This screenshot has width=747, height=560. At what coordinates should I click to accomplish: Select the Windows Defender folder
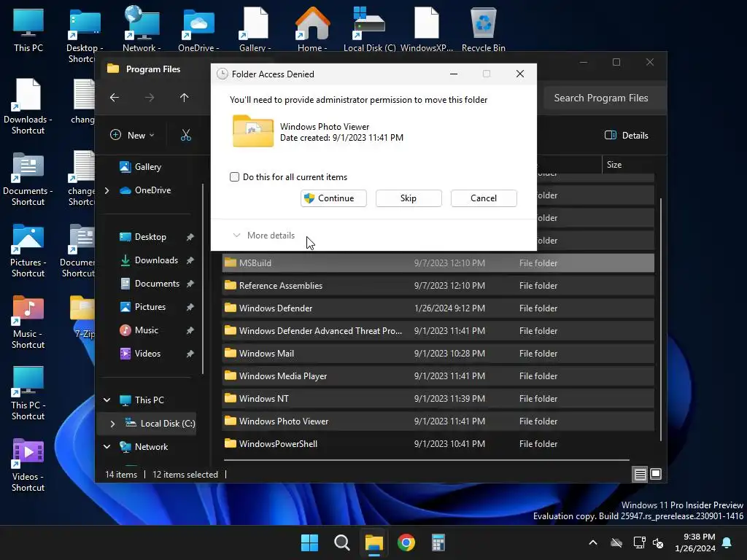coord(438,308)
